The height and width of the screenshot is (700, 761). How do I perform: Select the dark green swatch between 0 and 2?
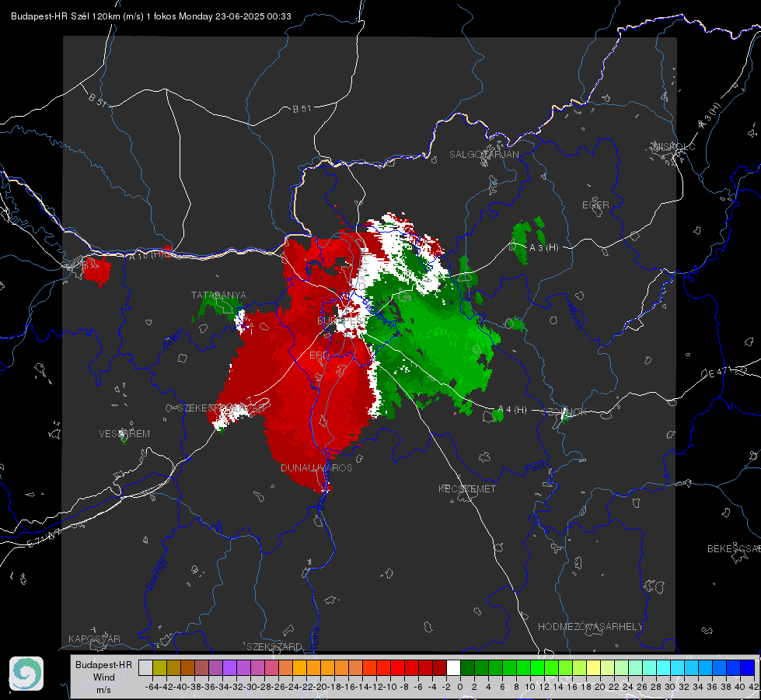tap(467, 667)
